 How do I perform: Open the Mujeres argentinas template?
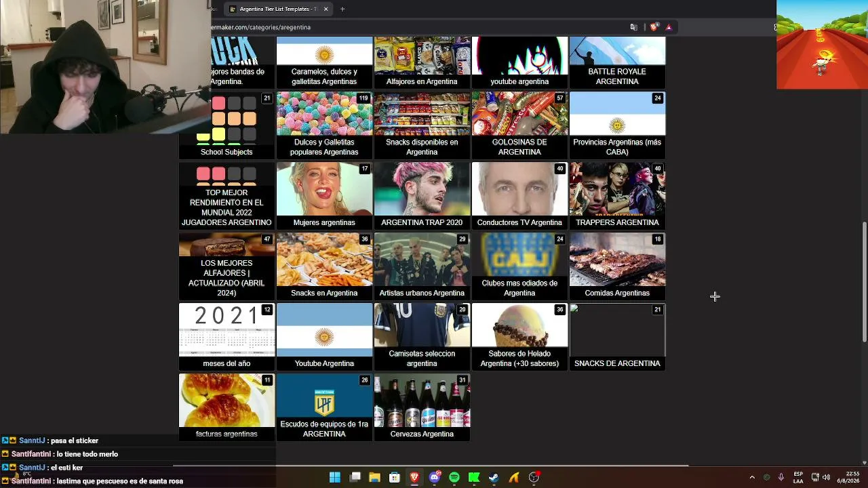click(x=324, y=195)
